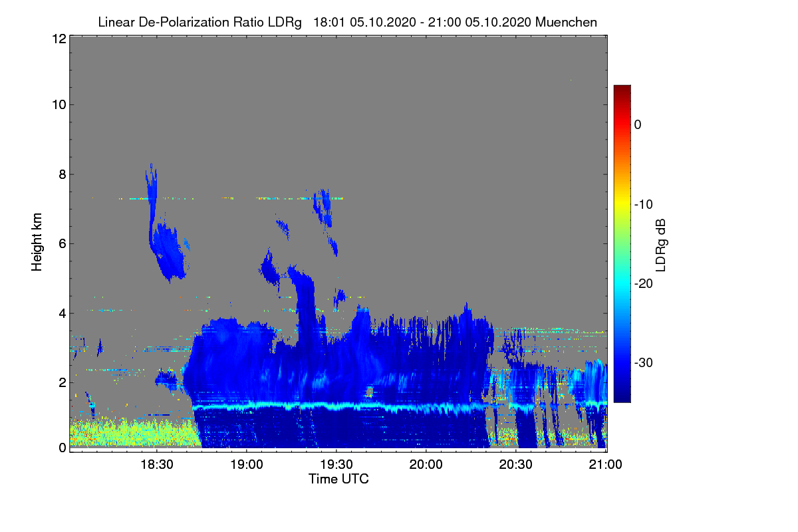Click the dark red top of colorbar
This screenshot has width=798, height=532.
point(622,90)
